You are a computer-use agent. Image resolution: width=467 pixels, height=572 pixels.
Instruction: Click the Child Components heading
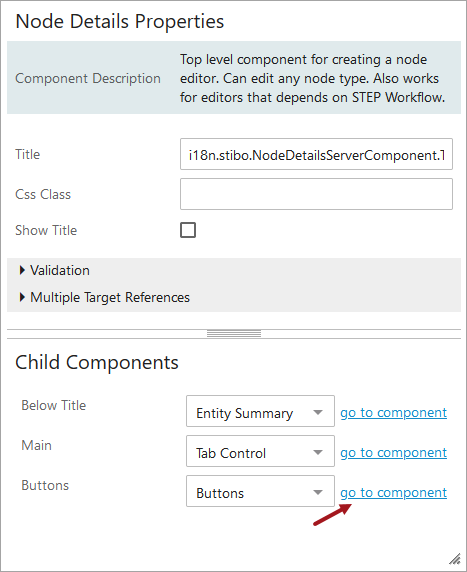point(97,362)
